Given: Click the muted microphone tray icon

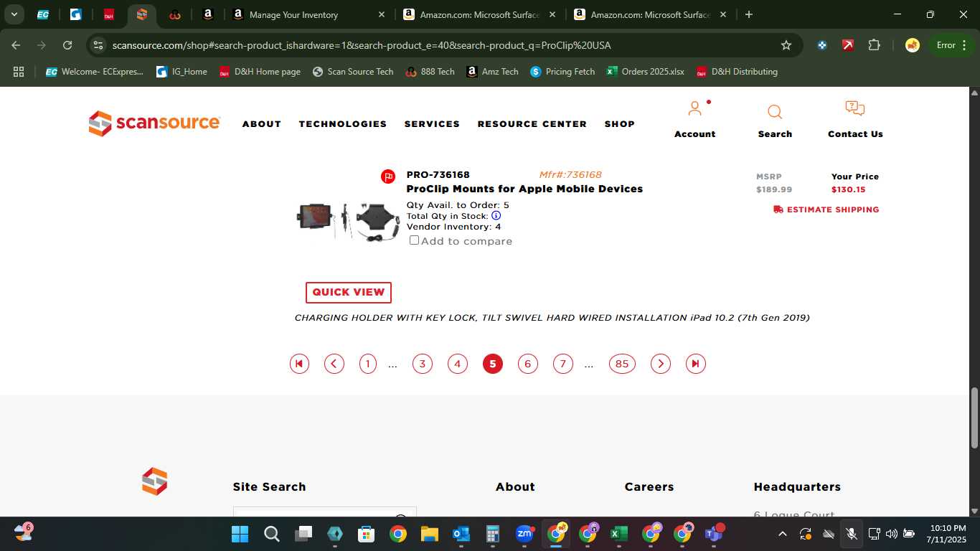Looking at the screenshot, I should click(x=852, y=534).
